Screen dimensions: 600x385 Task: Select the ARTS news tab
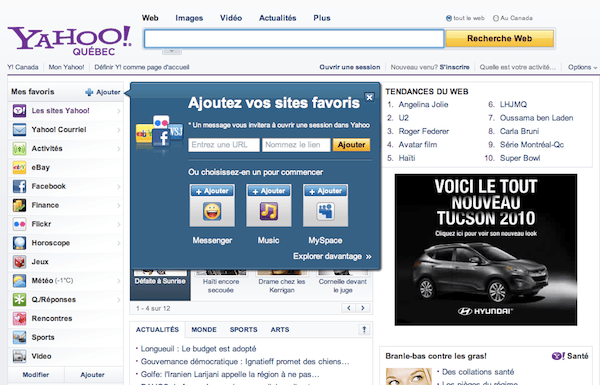click(280, 330)
